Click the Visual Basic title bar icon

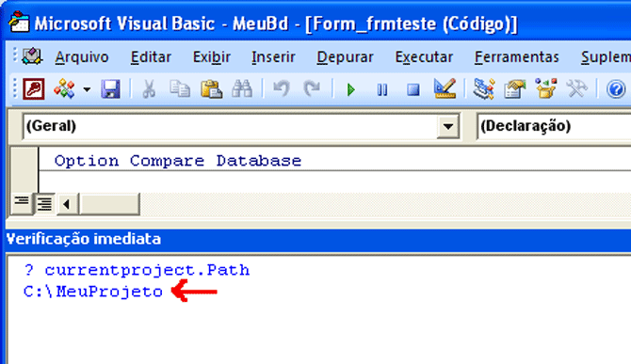coord(19,22)
